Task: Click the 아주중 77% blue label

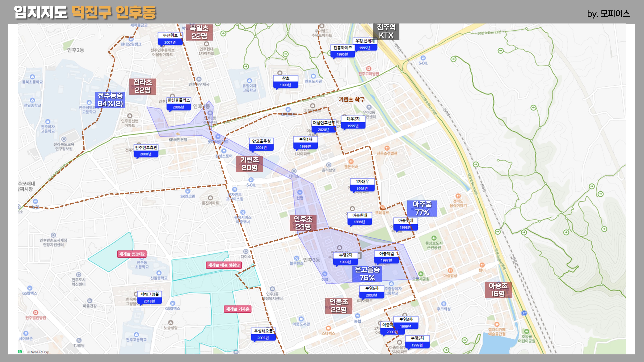Action: (422, 208)
